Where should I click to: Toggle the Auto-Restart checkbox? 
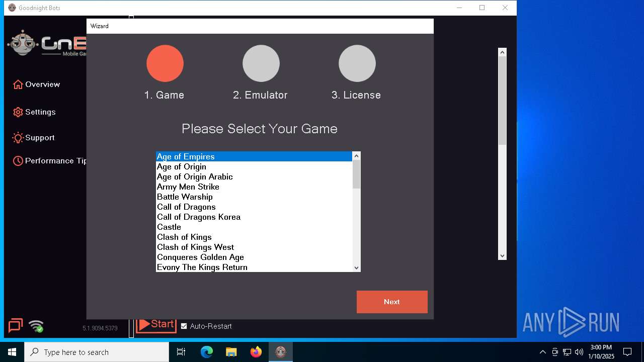click(x=184, y=326)
